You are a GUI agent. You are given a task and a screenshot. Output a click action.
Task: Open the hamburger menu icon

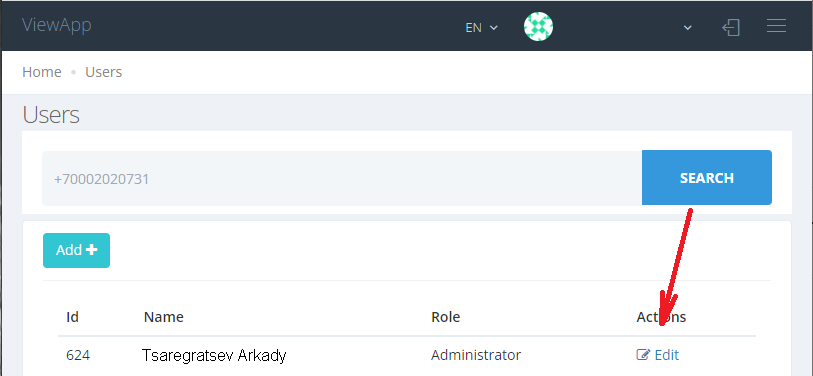pos(776,26)
